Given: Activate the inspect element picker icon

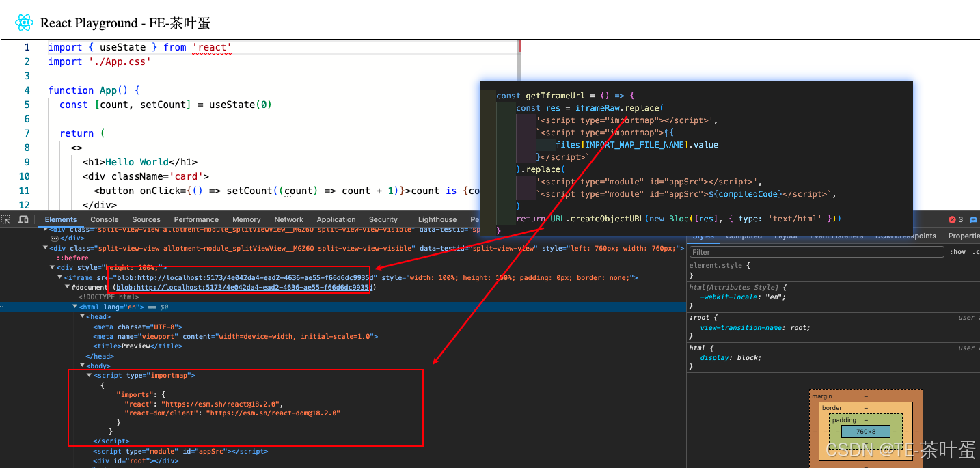Looking at the screenshot, I should [6, 219].
